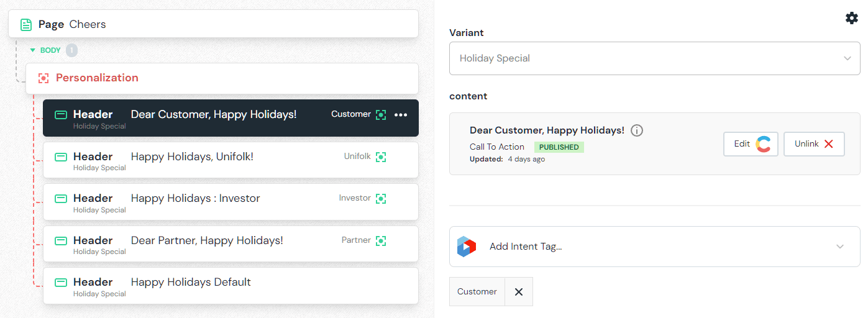Select the Dear Partner, Happy Holidays! header
The height and width of the screenshot is (318, 868).
click(207, 240)
